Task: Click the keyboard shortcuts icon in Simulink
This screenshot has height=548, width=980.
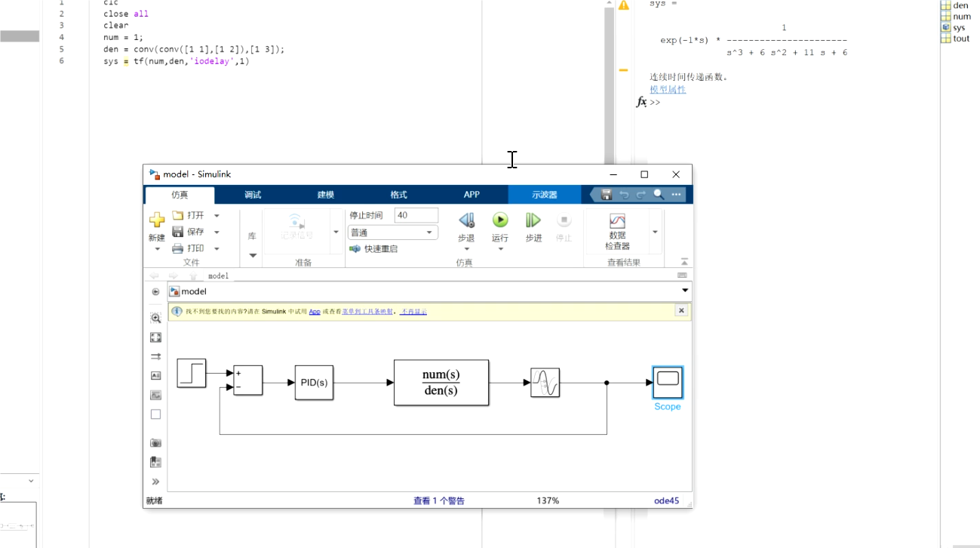Action: (x=682, y=276)
